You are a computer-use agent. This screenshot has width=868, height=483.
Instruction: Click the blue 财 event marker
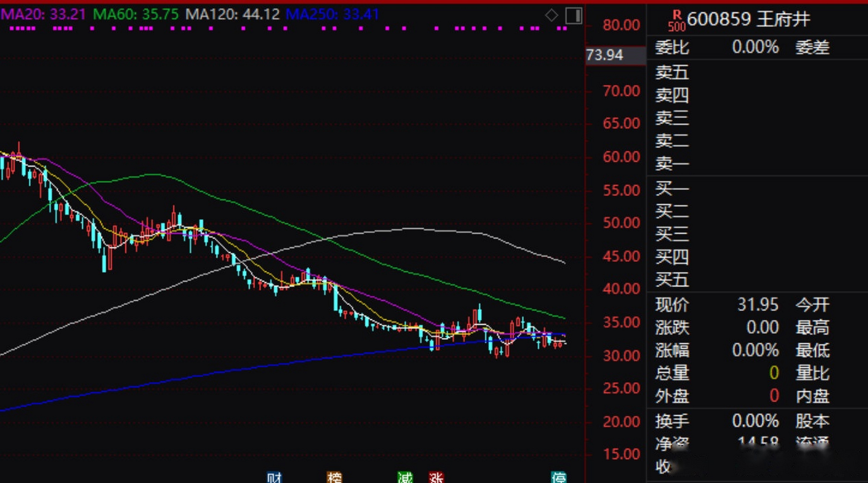[274, 477]
